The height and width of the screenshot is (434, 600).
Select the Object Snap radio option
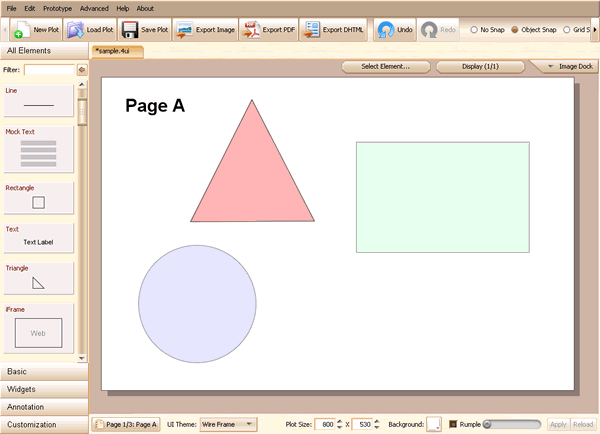pyautogui.click(x=516, y=30)
